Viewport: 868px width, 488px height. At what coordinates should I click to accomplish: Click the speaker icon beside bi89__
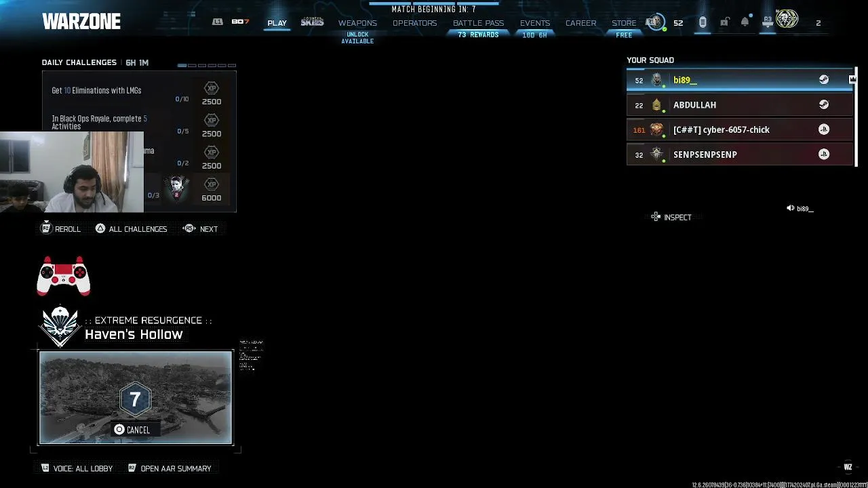[x=790, y=208]
